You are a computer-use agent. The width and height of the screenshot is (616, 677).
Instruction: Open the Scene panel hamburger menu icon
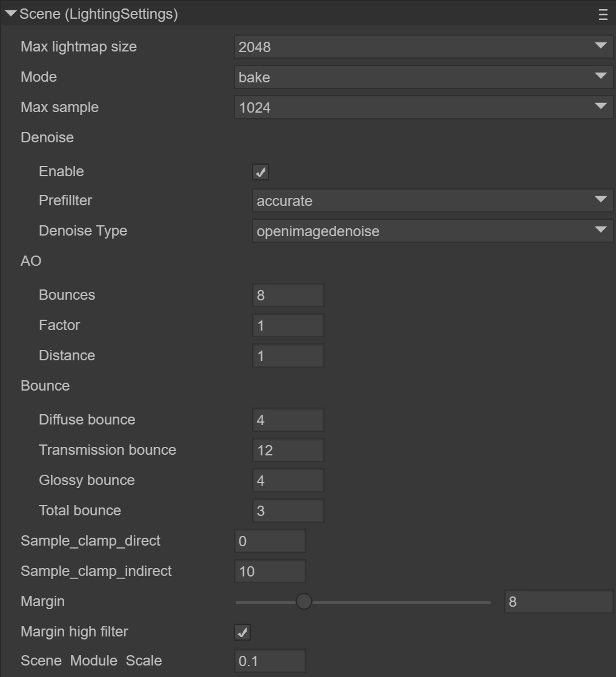[603, 15]
